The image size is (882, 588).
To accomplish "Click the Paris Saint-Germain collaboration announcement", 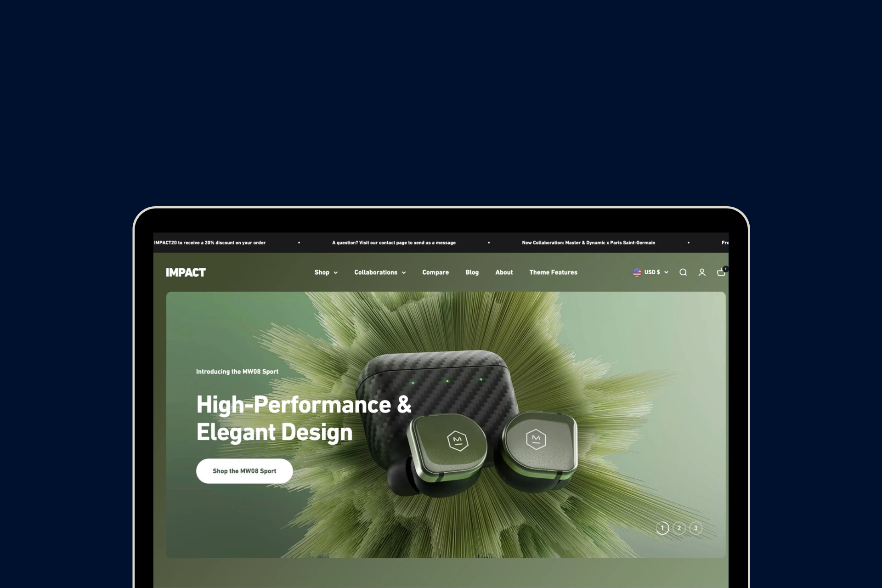I will (588, 243).
